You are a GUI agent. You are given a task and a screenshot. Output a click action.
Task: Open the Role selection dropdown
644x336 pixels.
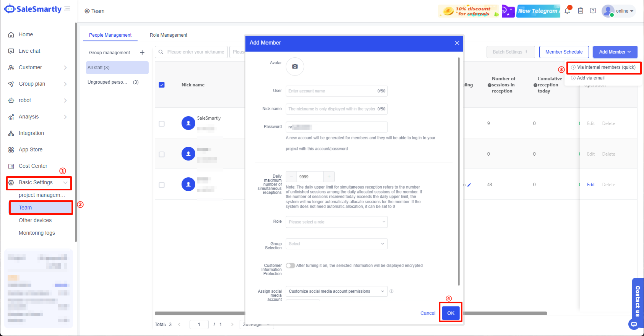tap(336, 222)
